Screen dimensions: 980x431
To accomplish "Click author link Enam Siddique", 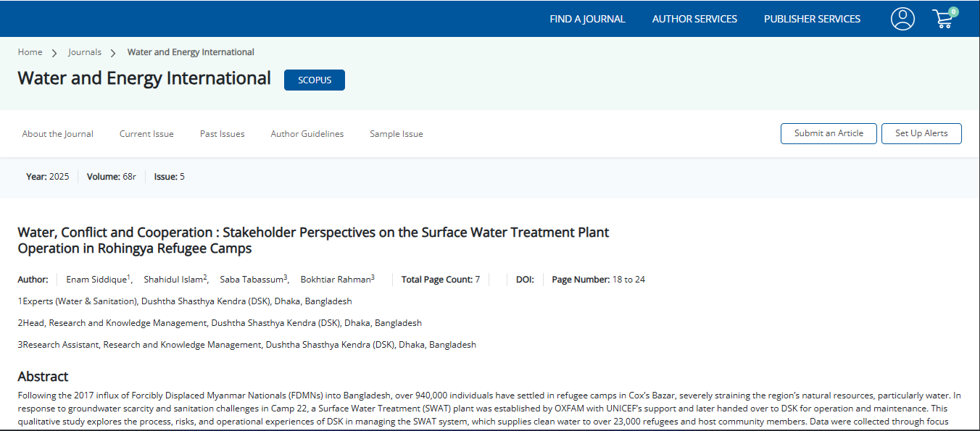I will pos(96,279).
